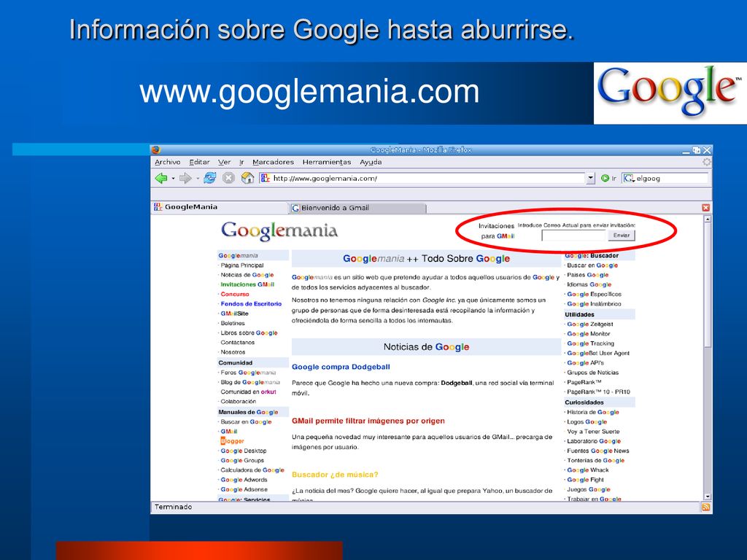This screenshot has height=560, width=747.
Task: Read the Google compra Dodgeball headline
Action: click(x=341, y=367)
